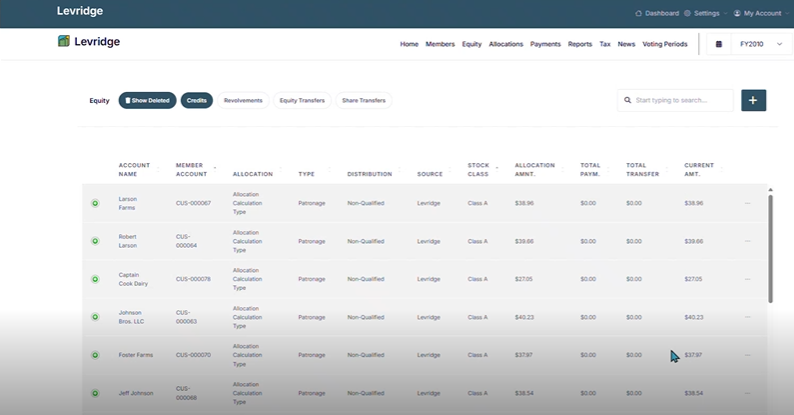Open the row actions ellipsis for Robert Larson
This screenshot has width=794, height=415.
point(747,241)
